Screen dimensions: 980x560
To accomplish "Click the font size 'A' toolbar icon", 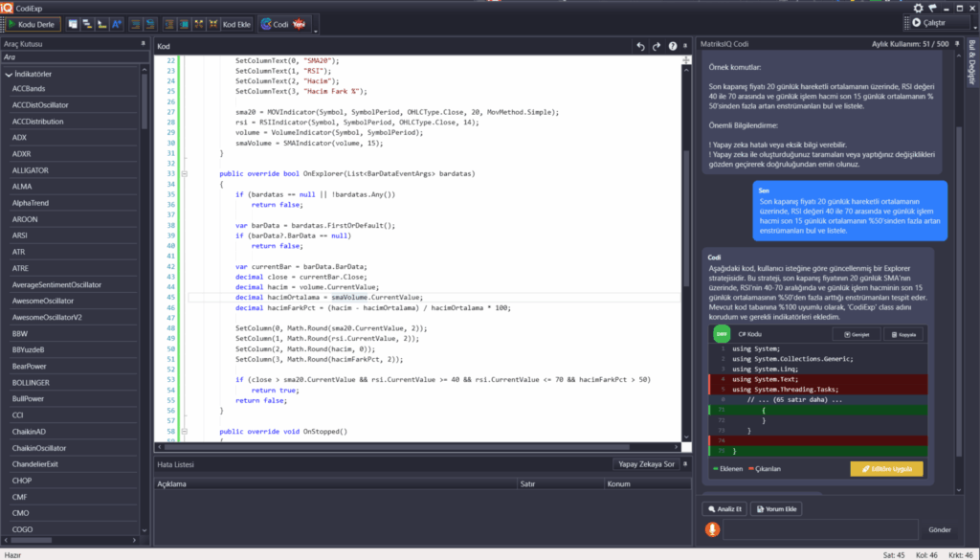I will (117, 24).
